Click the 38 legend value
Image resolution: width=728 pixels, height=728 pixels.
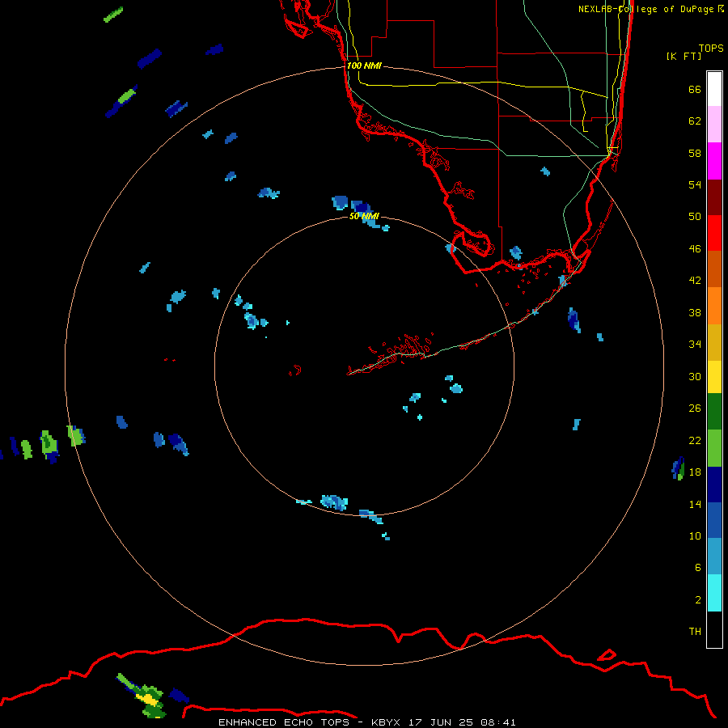coord(695,312)
